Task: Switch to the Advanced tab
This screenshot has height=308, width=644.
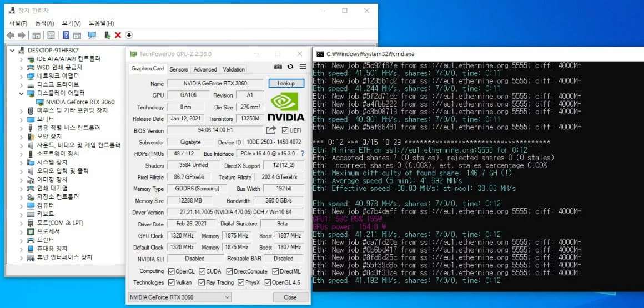Action: point(205,69)
